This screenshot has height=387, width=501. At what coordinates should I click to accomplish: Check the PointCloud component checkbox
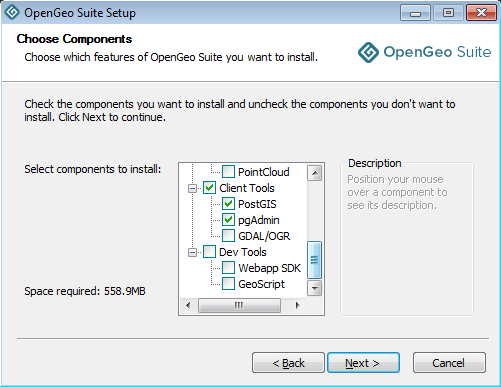pyautogui.click(x=228, y=172)
